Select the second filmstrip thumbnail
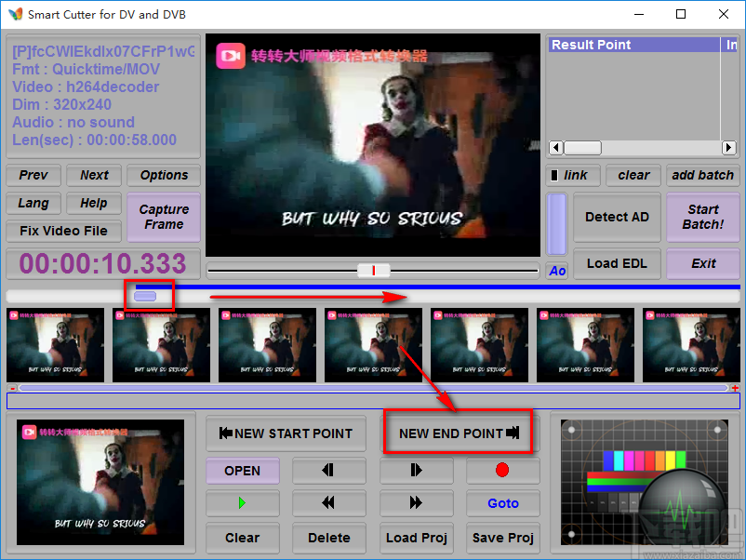This screenshot has width=746, height=560. coord(161,345)
